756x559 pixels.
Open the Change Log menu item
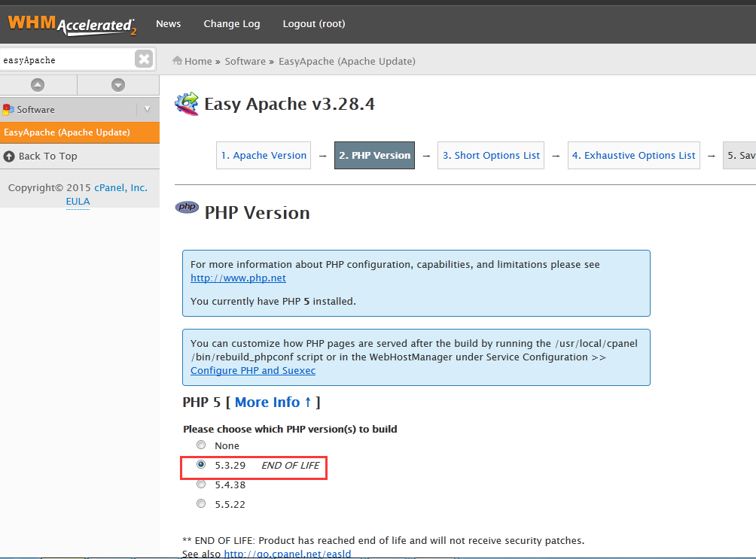pos(232,24)
